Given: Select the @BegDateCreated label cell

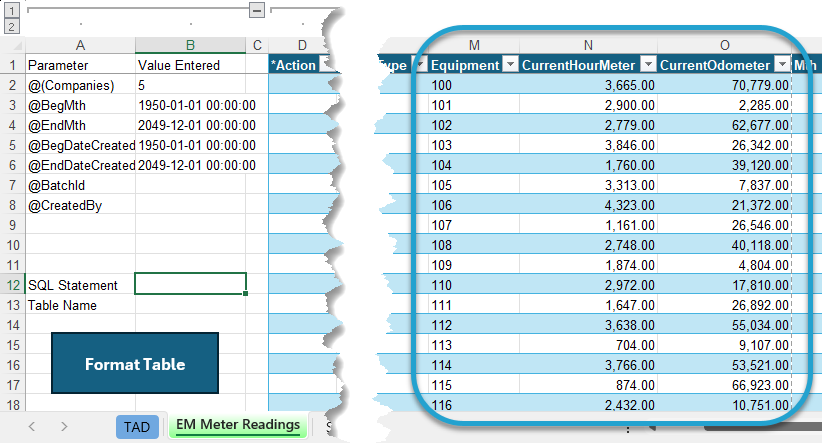Looking at the screenshot, I should 80,145.
